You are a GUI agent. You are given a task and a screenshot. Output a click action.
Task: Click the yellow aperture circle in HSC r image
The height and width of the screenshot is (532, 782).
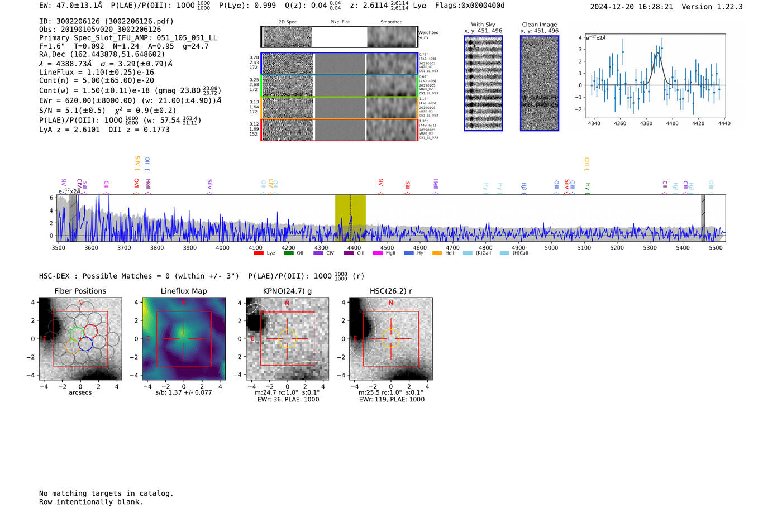[390, 339]
